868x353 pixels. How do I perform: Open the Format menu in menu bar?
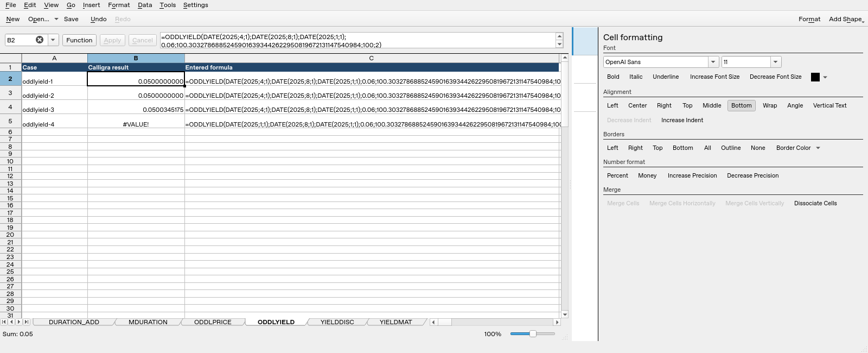click(x=119, y=5)
